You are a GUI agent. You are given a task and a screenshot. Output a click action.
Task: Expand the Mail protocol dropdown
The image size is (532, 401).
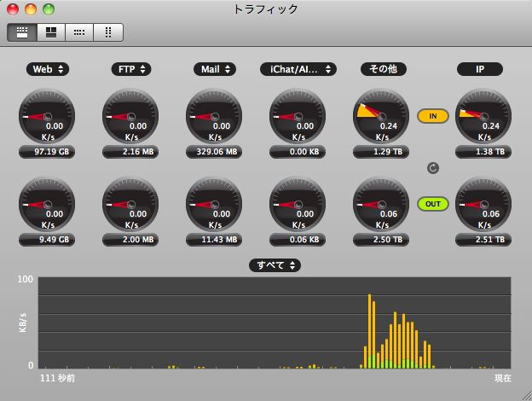coord(214,69)
